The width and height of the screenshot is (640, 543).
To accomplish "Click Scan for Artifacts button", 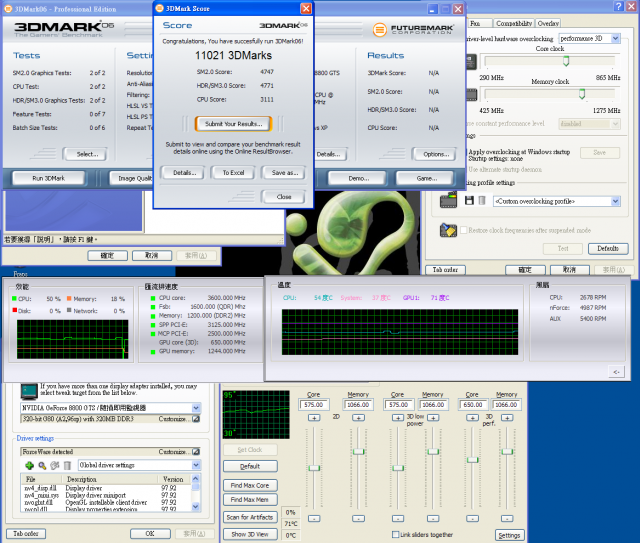I will (250, 517).
